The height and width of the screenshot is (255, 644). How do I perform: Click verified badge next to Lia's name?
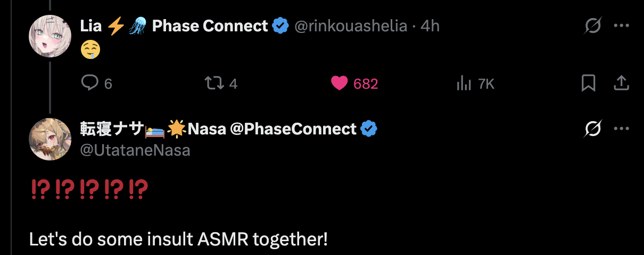(280, 25)
